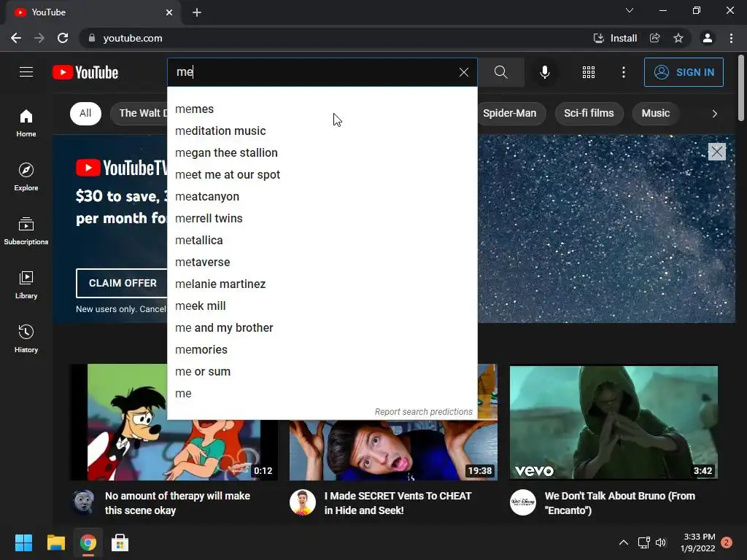Choose the 'me or sum' suggestion
747x560 pixels.
tap(322, 372)
